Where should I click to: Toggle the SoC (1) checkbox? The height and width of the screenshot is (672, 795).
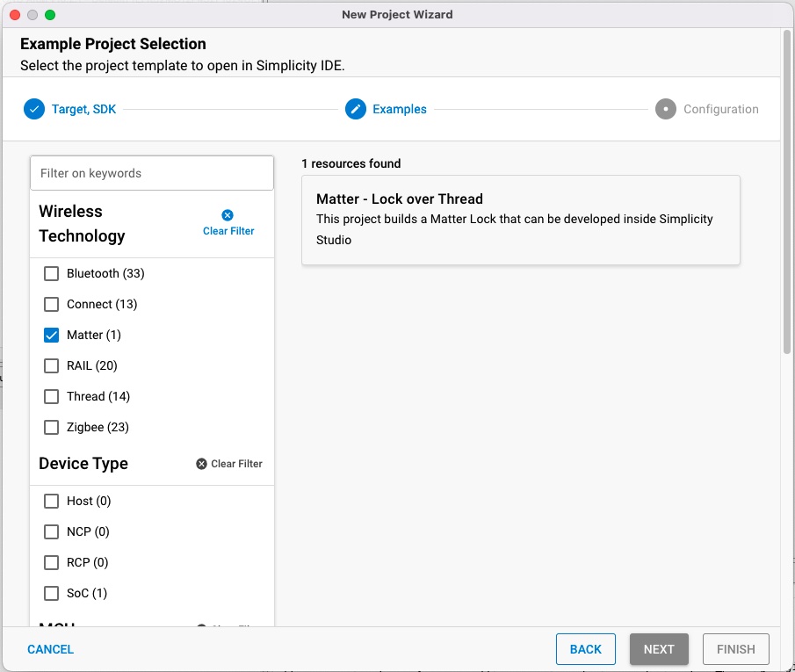tap(51, 594)
